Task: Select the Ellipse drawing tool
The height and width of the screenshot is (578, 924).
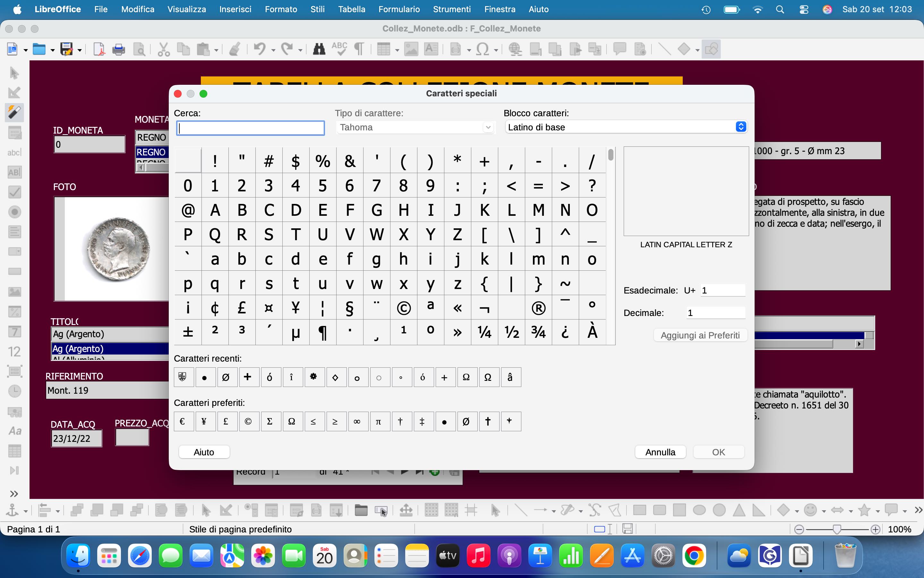Action: 699,510
